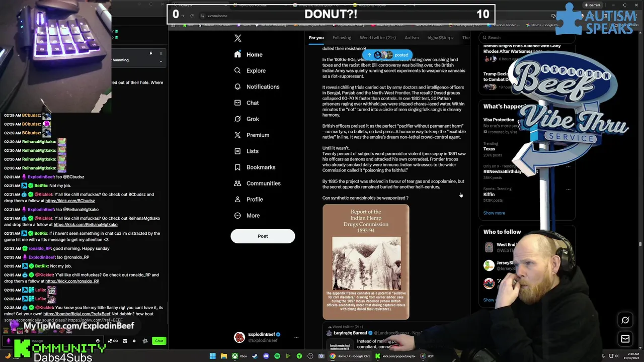Open Bookmarks in X sidebar
Image resolution: width=644 pixels, height=362 pixels.
pos(255,167)
